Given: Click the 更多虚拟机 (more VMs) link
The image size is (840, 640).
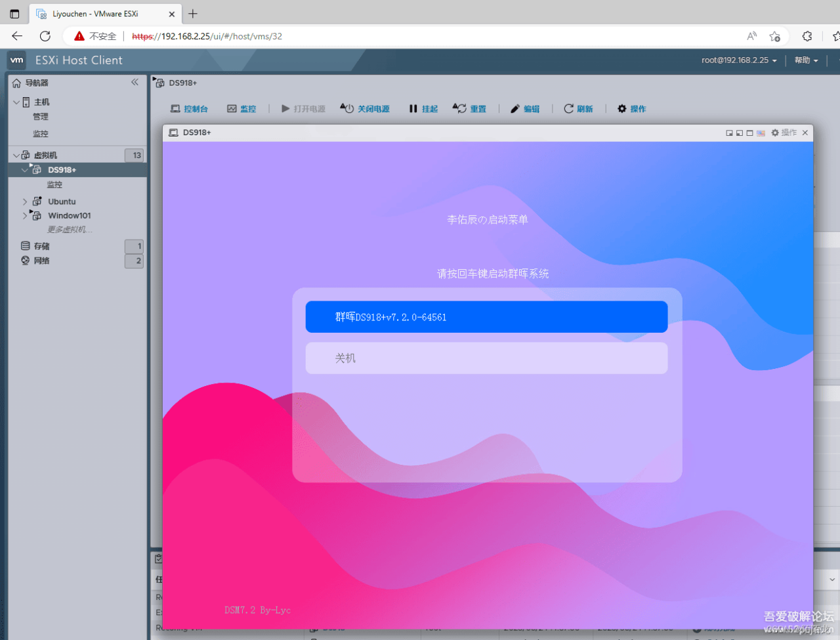Looking at the screenshot, I should pyautogui.click(x=69, y=230).
